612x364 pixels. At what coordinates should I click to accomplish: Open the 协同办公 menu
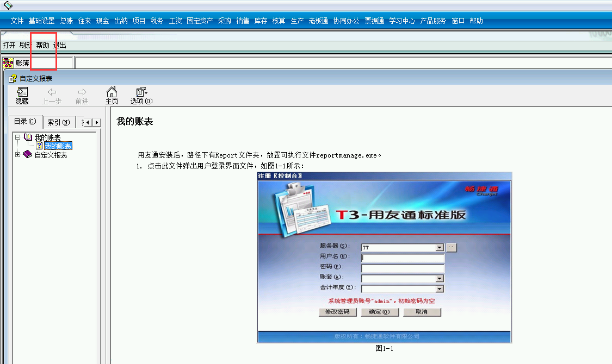pyautogui.click(x=346, y=21)
